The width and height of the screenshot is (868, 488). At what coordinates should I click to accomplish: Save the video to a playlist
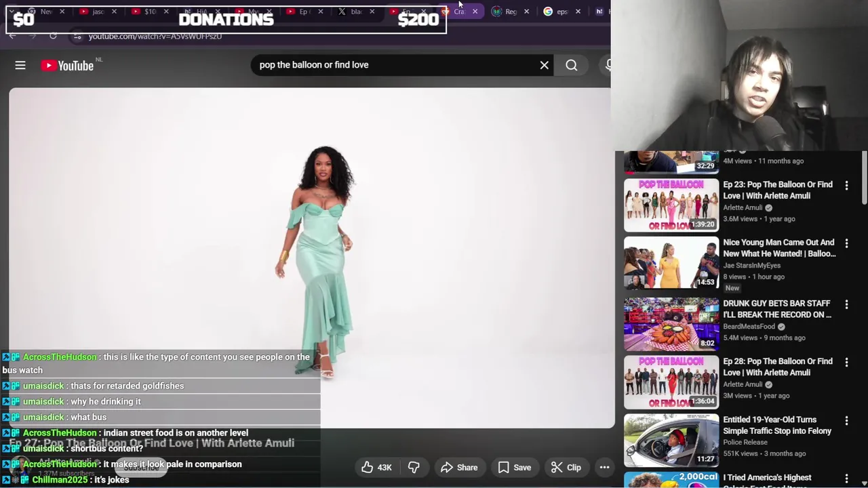pos(515,468)
